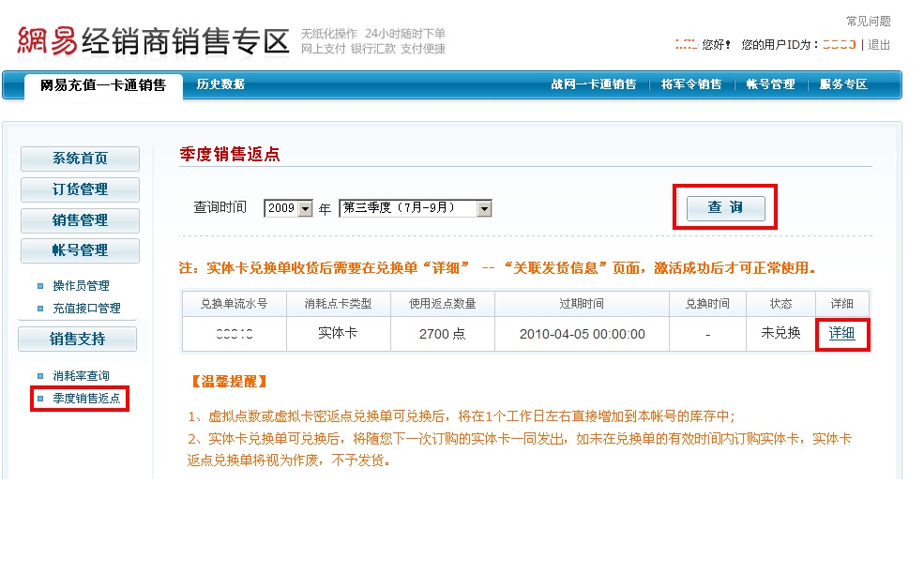Screen dimensions: 924x574
Task: Open the quarter dropdown showing 第三季度
Action: click(x=416, y=208)
